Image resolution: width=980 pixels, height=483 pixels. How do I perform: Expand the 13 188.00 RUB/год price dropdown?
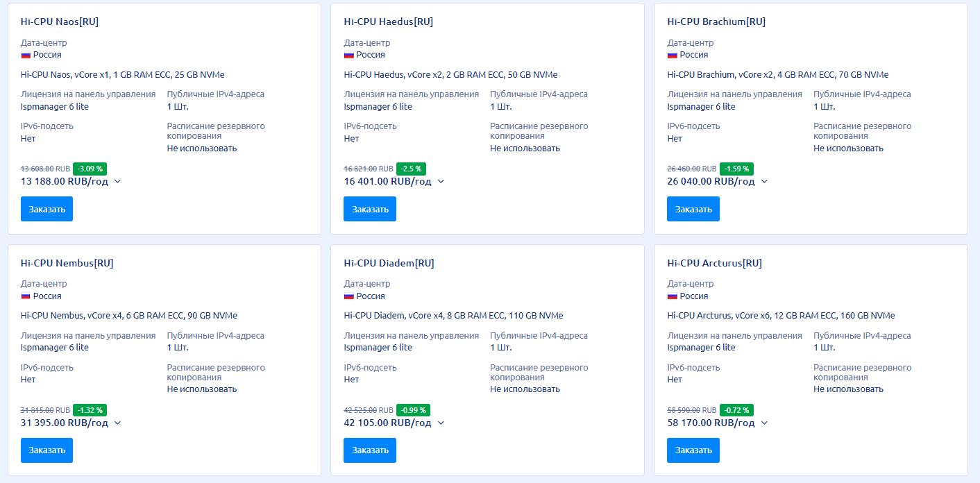point(117,182)
